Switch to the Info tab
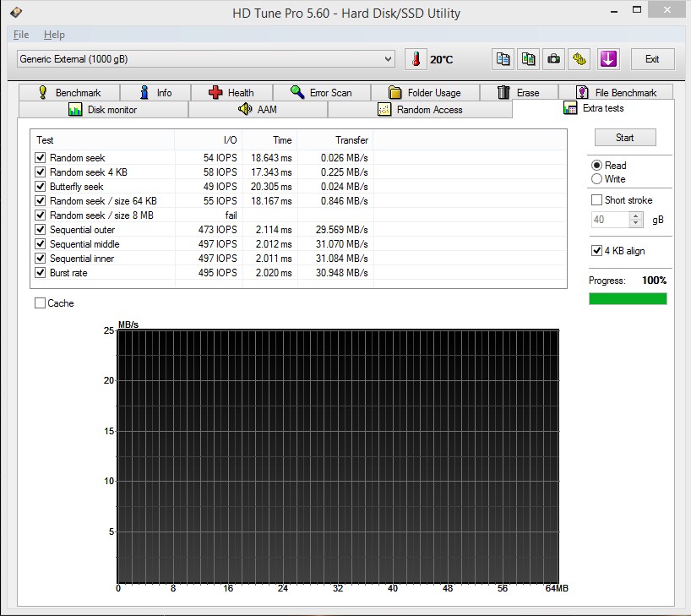The width and height of the screenshot is (691, 616). click(155, 93)
